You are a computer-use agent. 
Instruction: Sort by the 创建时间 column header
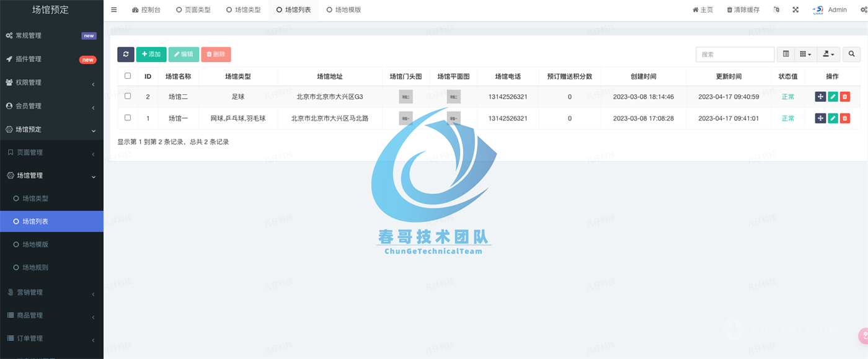[x=644, y=76]
